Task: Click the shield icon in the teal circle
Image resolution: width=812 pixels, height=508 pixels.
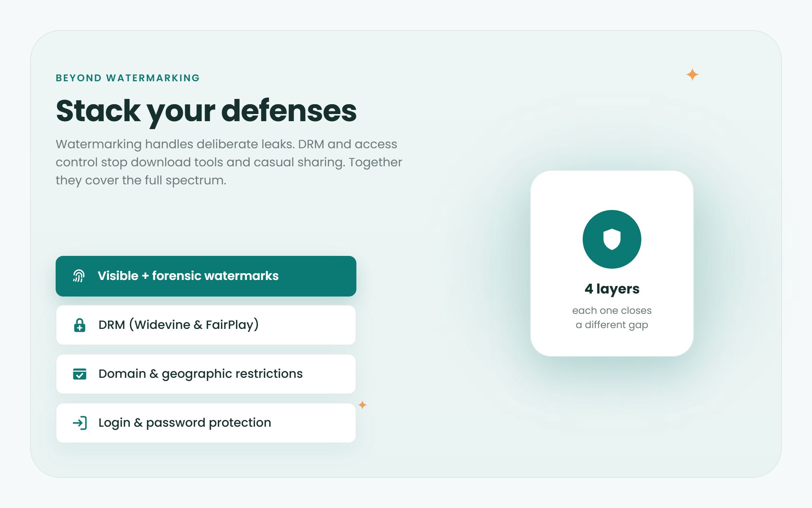Action: click(612, 239)
